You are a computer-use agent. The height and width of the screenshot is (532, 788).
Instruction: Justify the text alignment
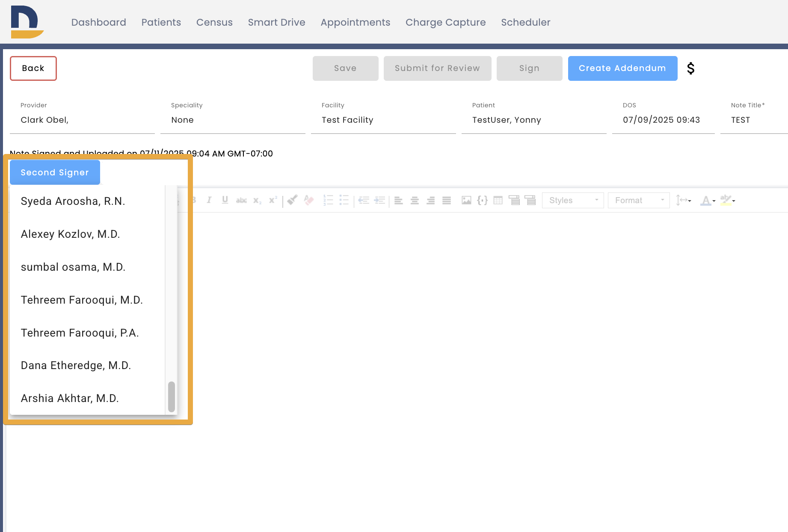click(x=447, y=200)
